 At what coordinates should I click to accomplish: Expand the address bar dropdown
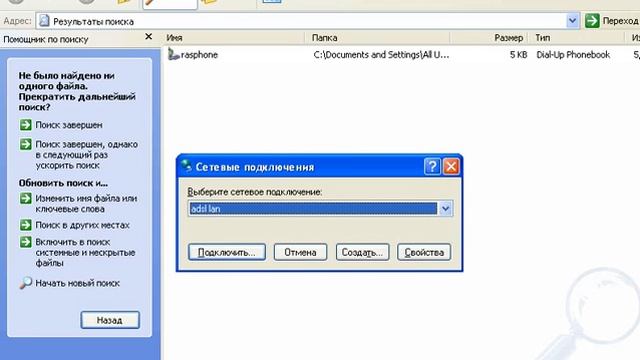572,21
